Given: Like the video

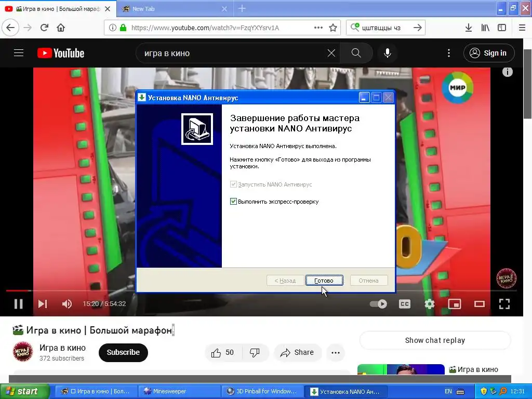Looking at the screenshot, I should click(223, 353).
